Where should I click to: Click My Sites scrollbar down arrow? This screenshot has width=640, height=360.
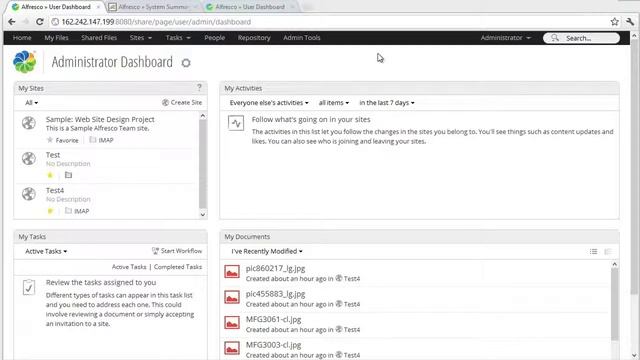point(203,215)
